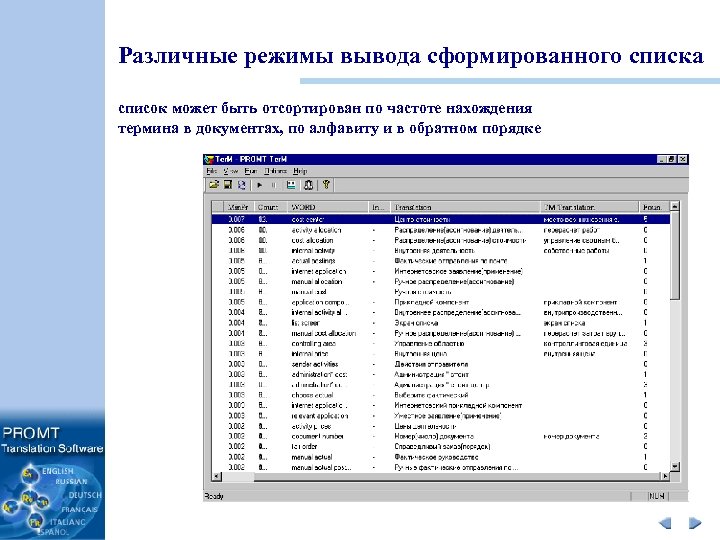
Task: Click translation 'Прикладной компонент' in Translation column
Action: (x=432, y=302)
